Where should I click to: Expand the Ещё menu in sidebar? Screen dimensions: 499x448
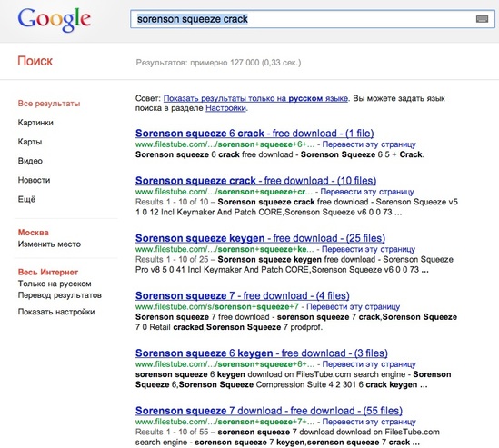coord(26,199)
